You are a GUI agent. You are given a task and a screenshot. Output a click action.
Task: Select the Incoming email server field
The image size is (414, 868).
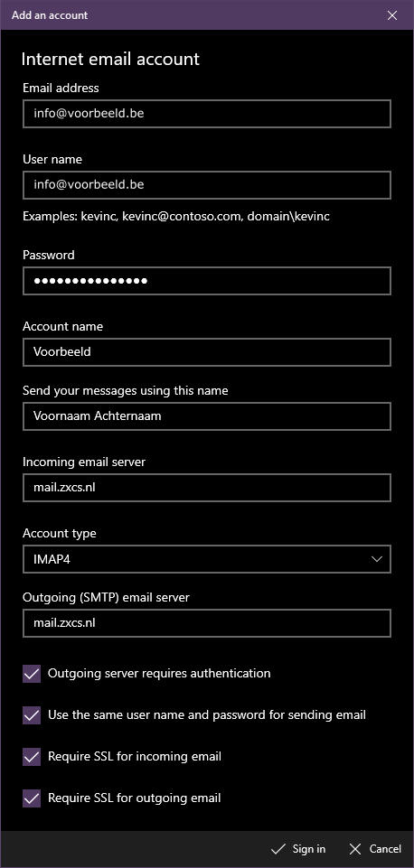[x=207, y=488]
